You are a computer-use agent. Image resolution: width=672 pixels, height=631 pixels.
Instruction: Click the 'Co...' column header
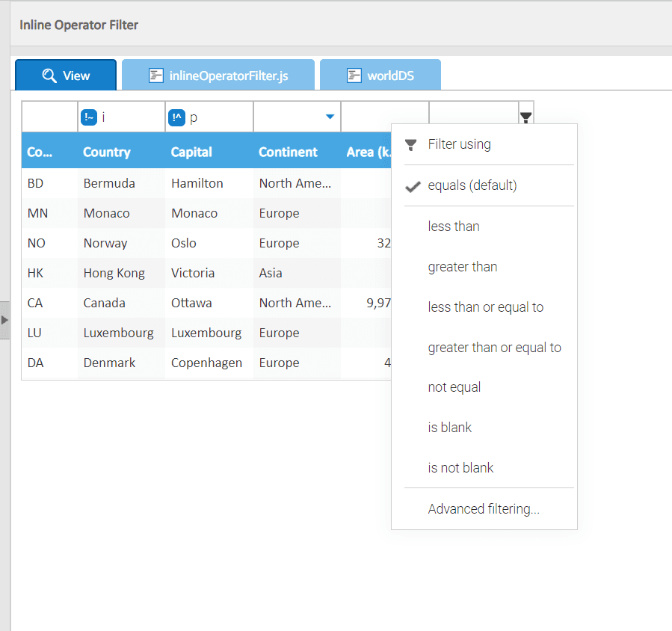(50, 152)
